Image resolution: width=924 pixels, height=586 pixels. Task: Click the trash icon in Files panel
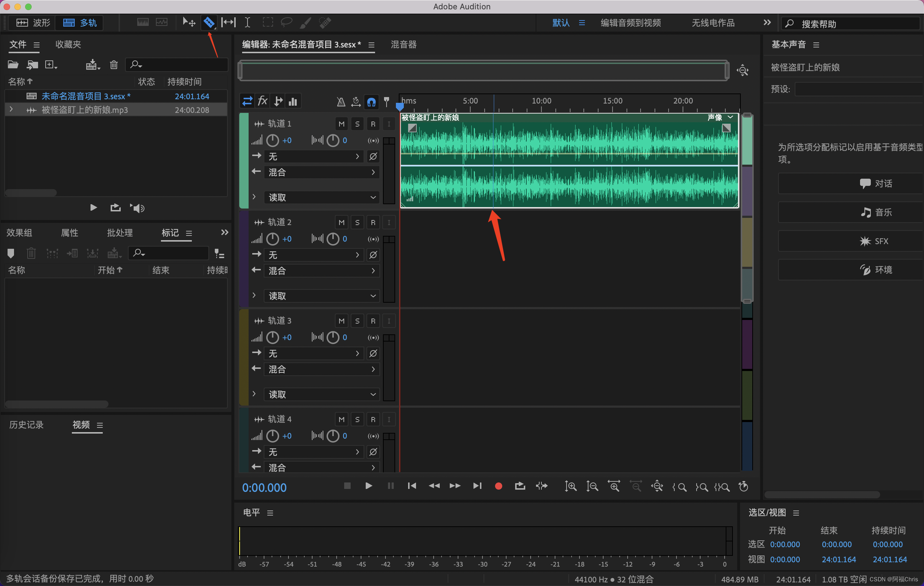coord(114,64)
